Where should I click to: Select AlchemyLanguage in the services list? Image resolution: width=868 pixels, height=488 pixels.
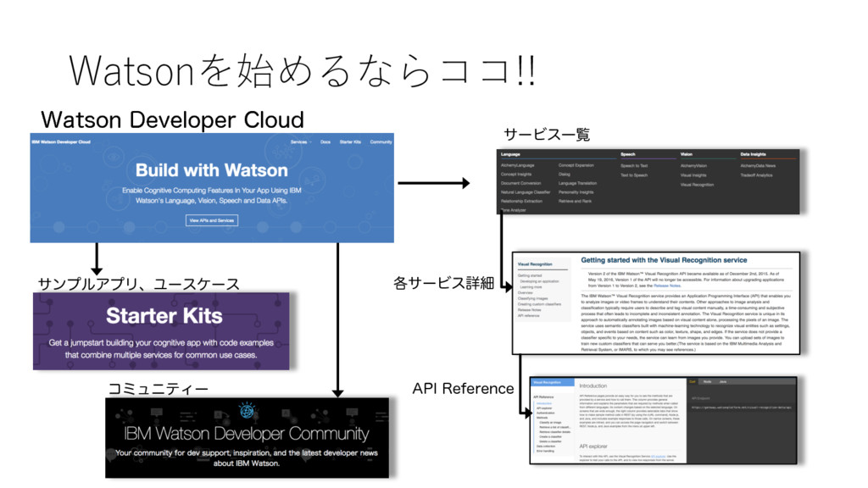coord(518,165)
